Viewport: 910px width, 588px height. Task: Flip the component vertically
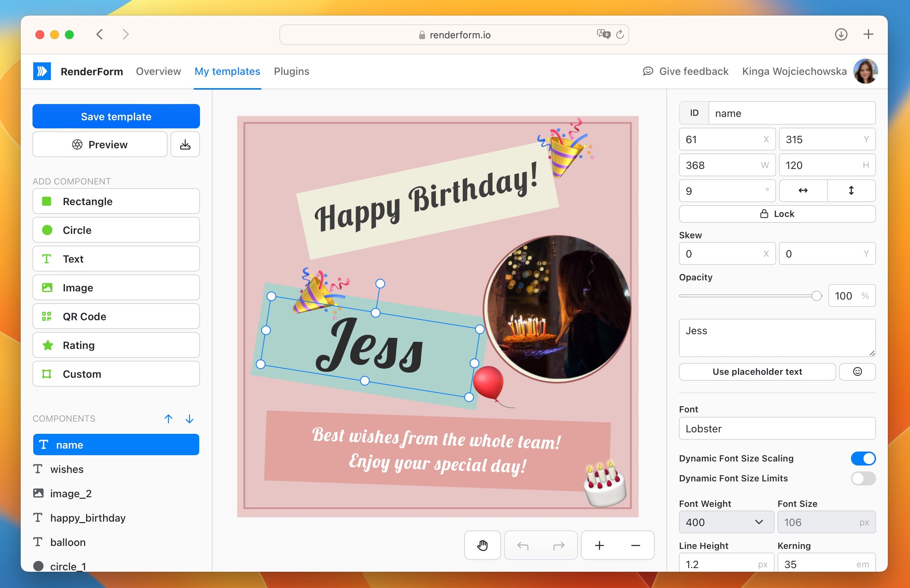pyautogui.click(x=851, y=190)
